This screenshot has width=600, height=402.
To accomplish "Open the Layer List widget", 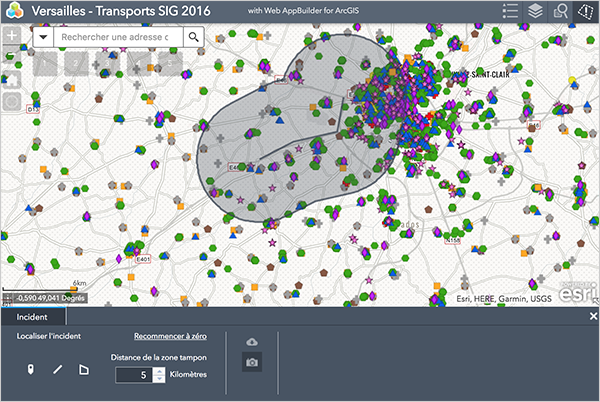I will [x=535, y=11].
